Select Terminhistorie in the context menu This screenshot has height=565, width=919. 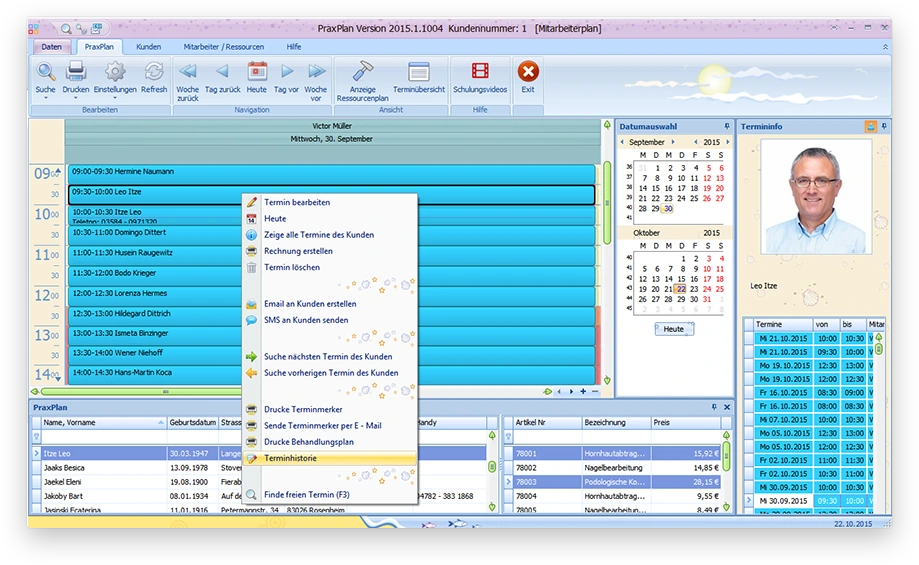[289, 458]
